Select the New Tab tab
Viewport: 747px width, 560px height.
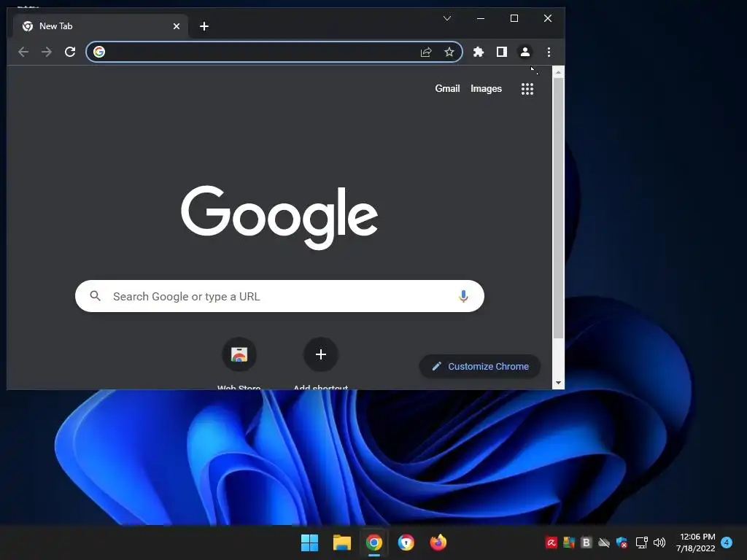click(99, 26)
